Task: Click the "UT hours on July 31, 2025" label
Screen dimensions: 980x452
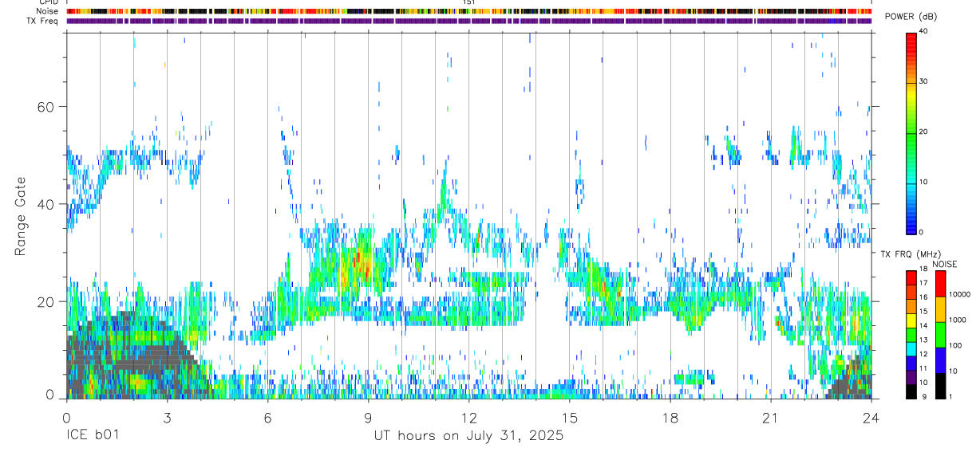Action: pyautogui.click(x=468, y=436)
